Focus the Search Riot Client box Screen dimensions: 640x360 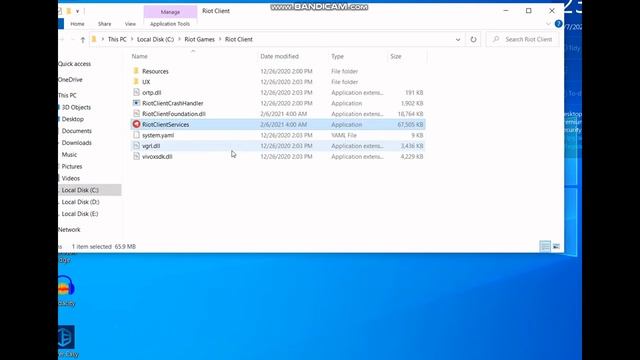(523, 40)
